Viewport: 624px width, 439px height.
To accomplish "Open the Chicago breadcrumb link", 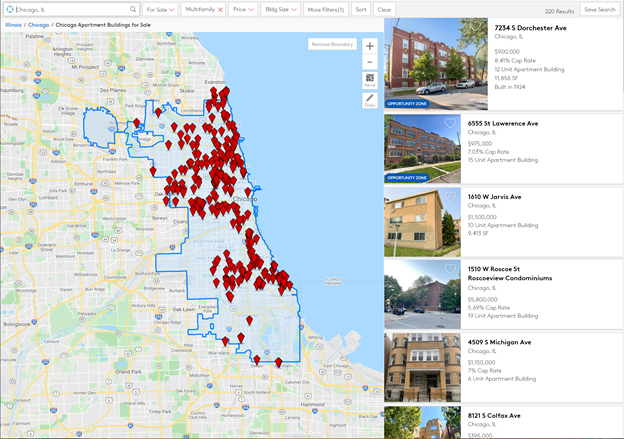I will click(x=39, y=24).
